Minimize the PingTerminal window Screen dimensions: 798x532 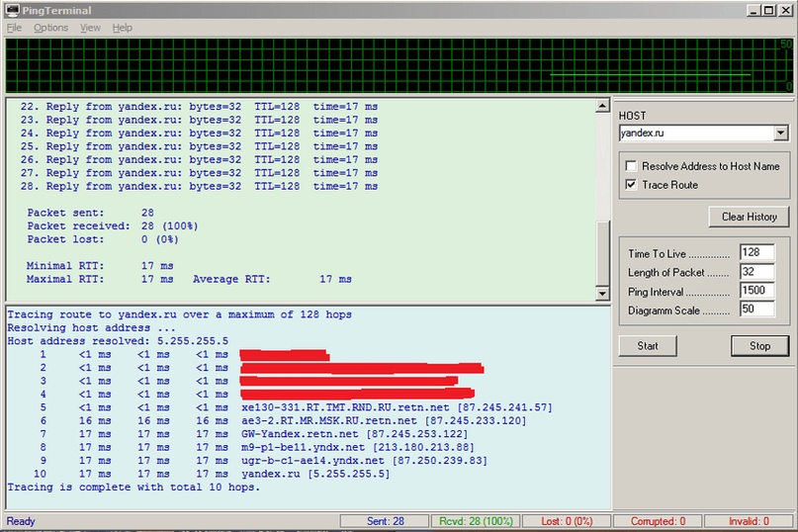tap(754, 10)
